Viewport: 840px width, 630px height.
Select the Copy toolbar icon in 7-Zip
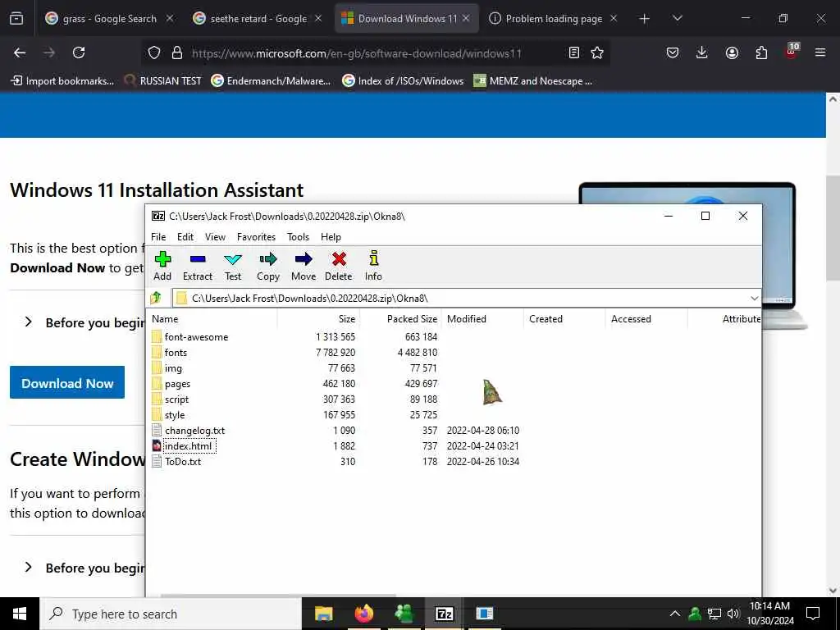[268, 267]
